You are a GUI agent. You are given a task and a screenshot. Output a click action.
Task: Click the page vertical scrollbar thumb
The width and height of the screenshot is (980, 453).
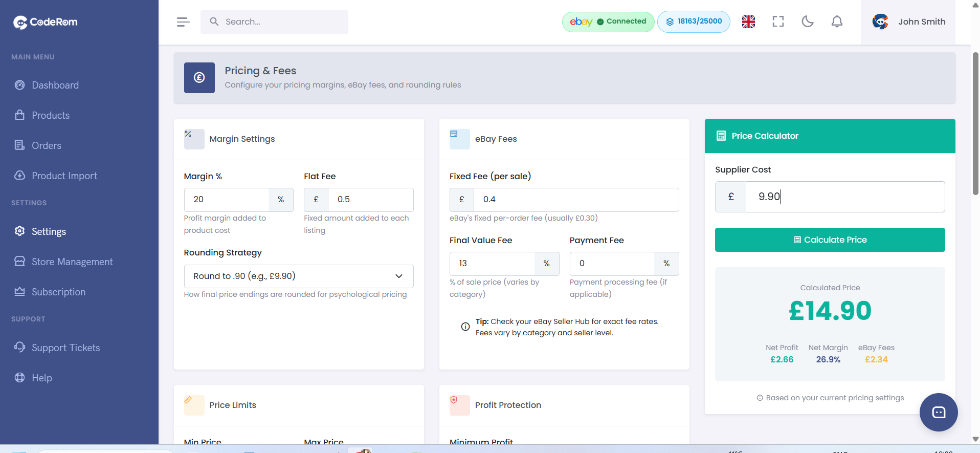975,123
